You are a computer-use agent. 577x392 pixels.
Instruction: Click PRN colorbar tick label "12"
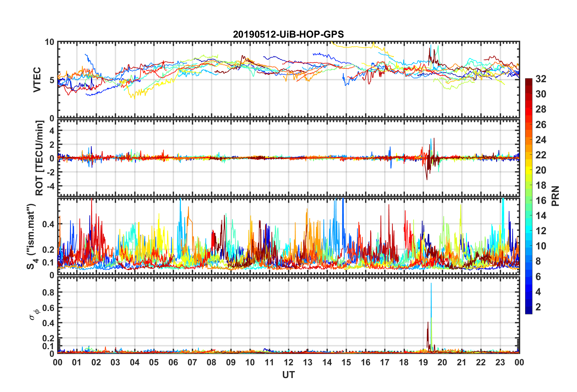541,231
